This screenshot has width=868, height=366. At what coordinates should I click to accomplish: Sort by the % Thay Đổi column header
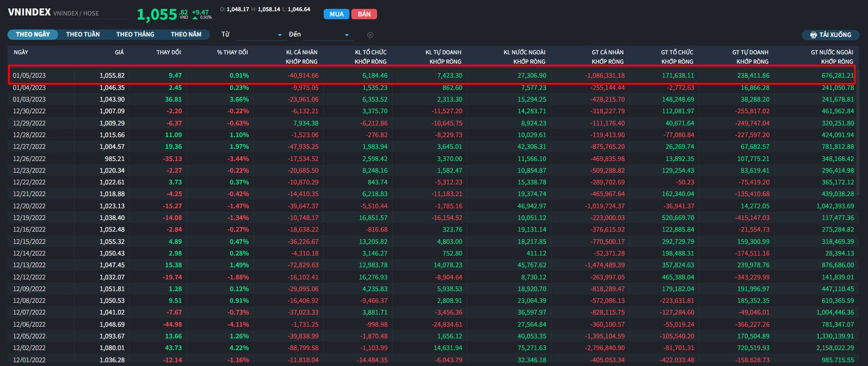tap(232, 52)
